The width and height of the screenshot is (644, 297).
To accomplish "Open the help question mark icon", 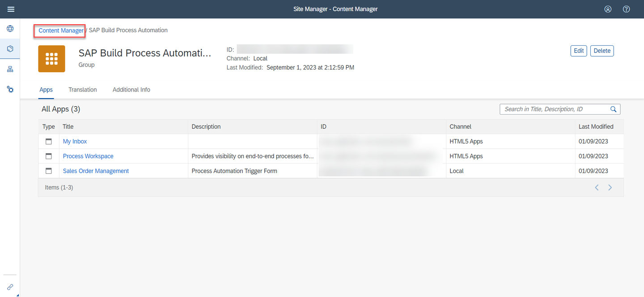I will pyautogui.click(x=627, y=9).
